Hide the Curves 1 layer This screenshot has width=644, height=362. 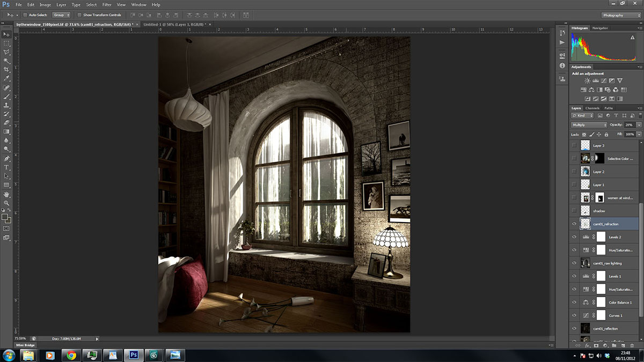click(575, 315)
